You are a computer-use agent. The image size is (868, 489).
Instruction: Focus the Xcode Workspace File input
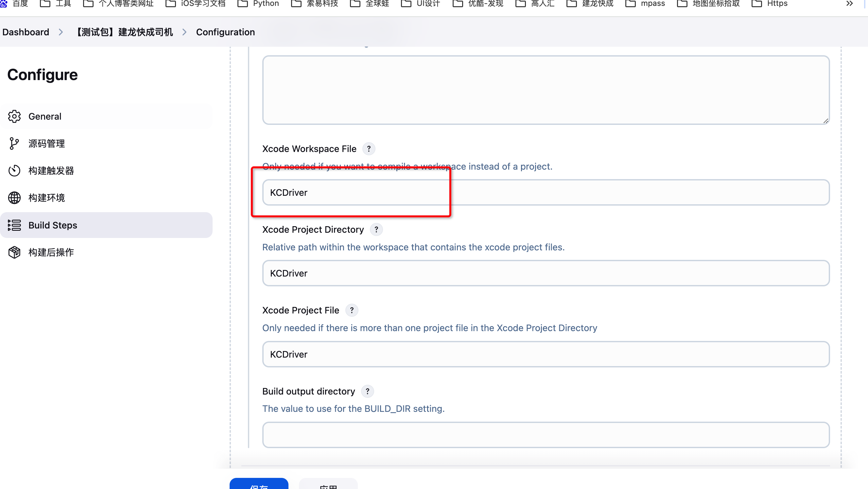546,192
